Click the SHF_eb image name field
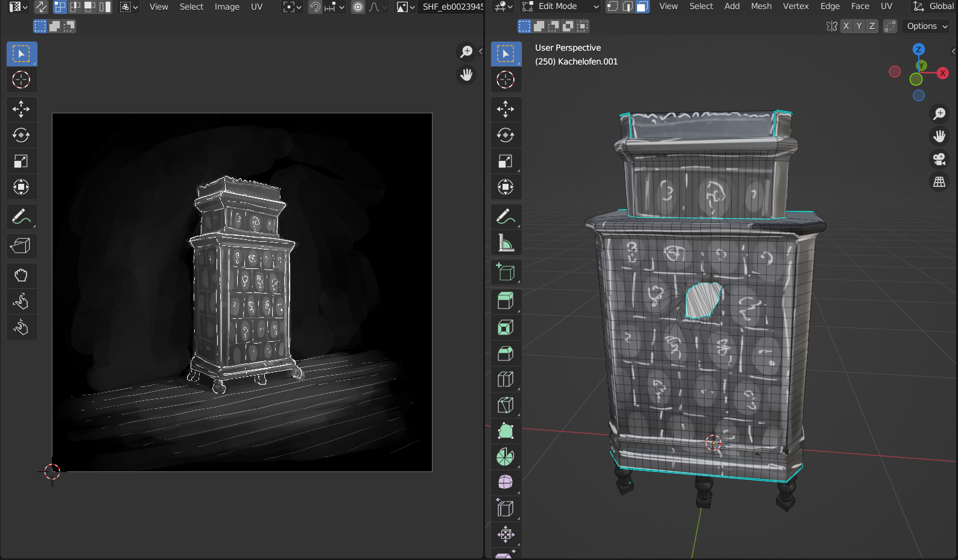 click(x=452, y=7)
